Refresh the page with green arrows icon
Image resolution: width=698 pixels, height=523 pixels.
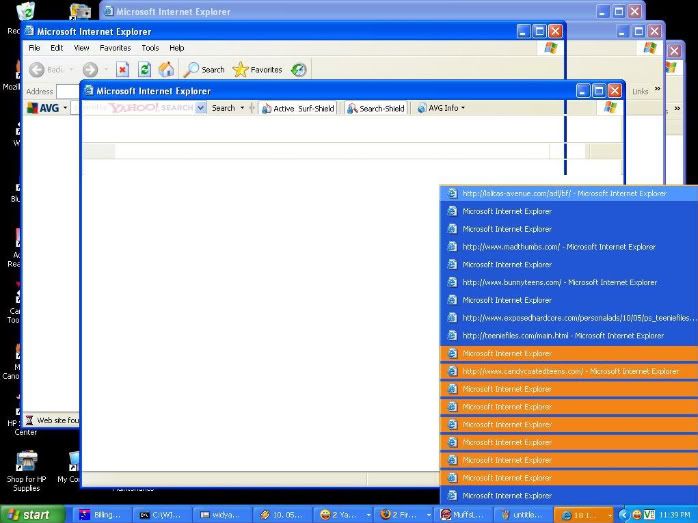[144, 69]
